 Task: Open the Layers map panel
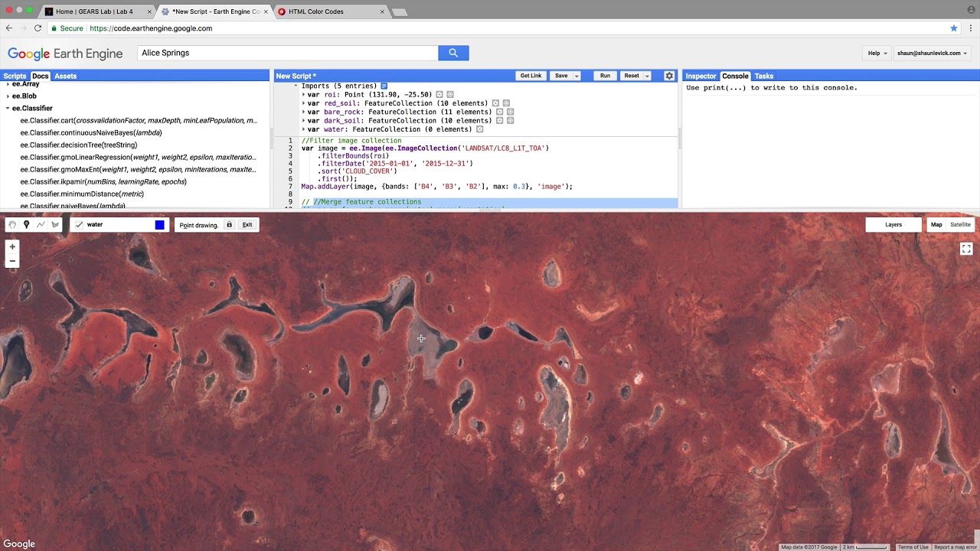893,225
